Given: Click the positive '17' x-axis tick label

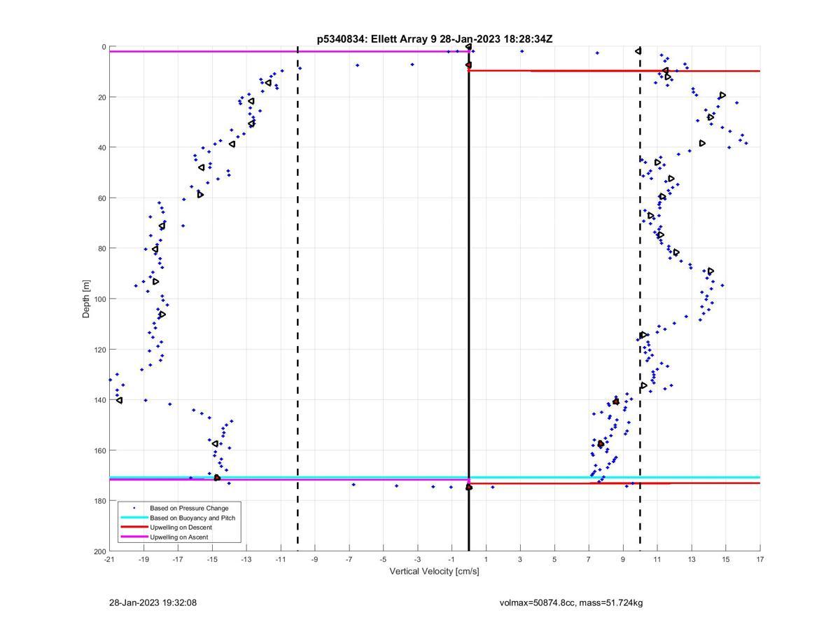Looking at the screenshot, I should tap(760, 559).
